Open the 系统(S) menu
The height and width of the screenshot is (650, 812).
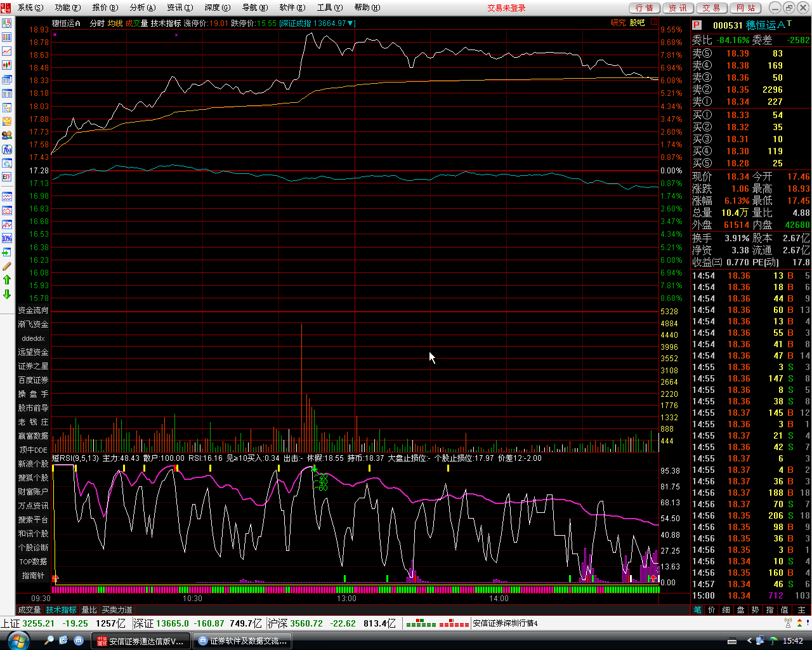click(30, 8)
